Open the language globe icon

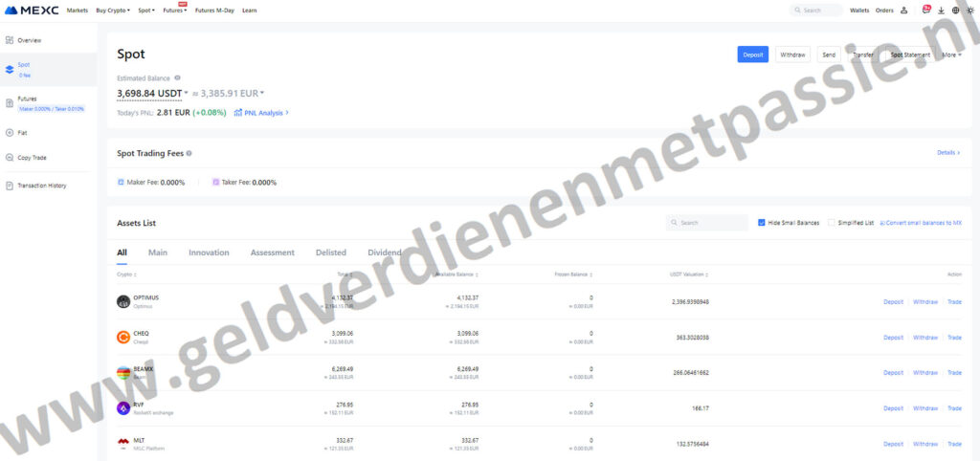(x=955, y=11)
